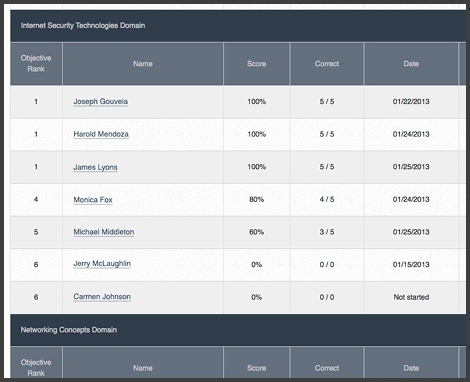Select the Michael Middleton link
470x382 pixels.
[x=104, y=232]
